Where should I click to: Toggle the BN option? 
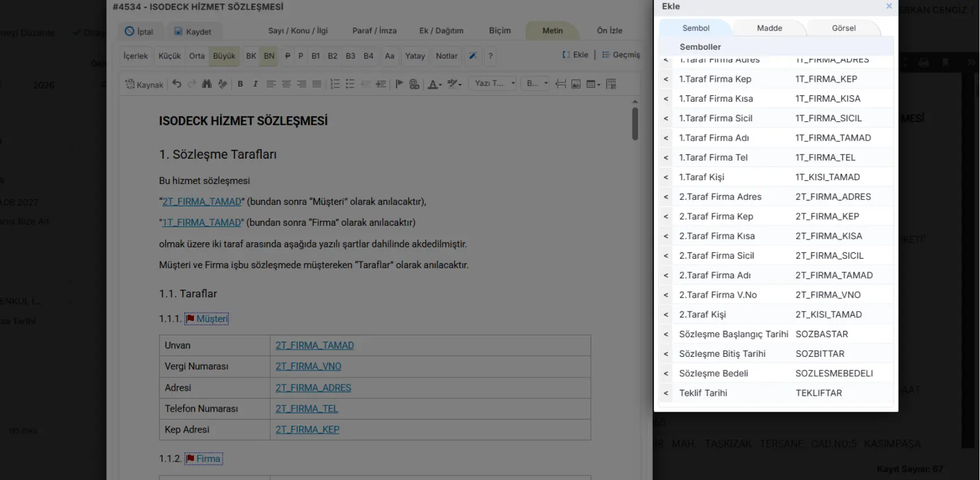(269, 56)
